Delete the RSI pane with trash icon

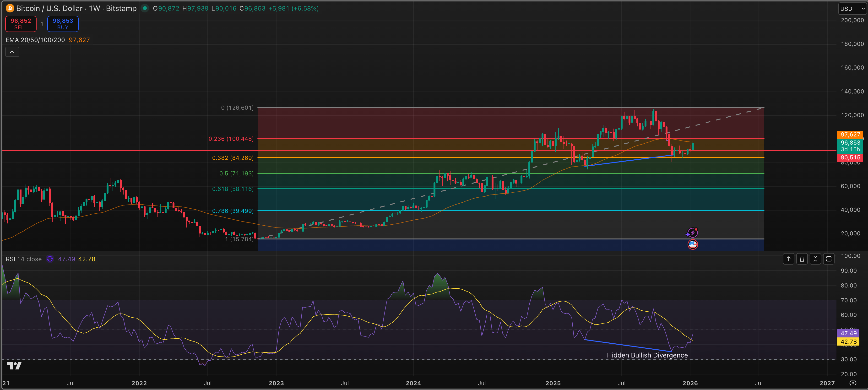tap(802, 259)
